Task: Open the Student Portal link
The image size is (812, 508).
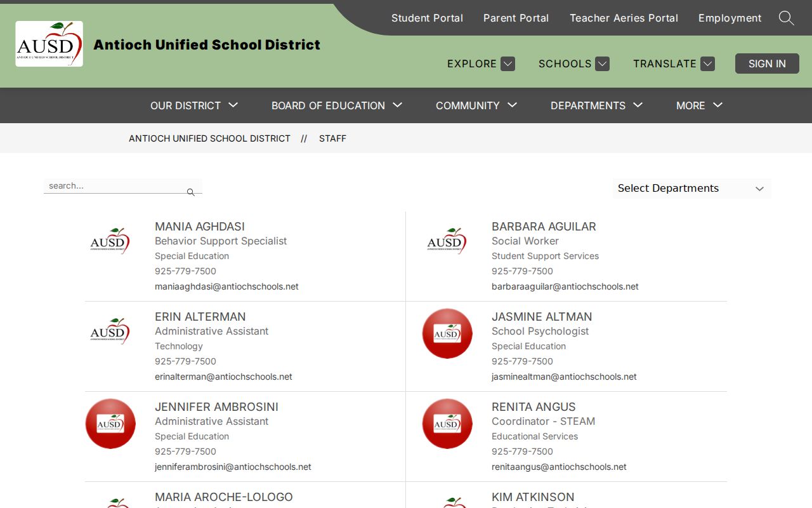Action: pos(427,18)
